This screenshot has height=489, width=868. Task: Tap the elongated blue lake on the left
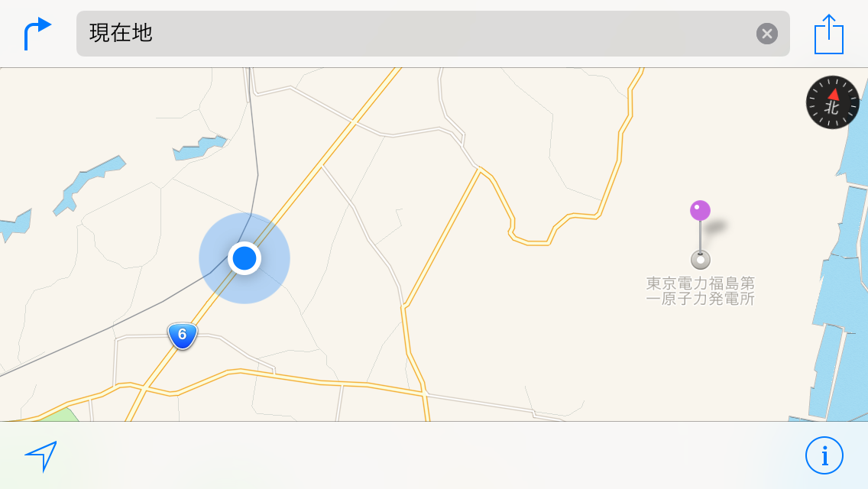89,185
